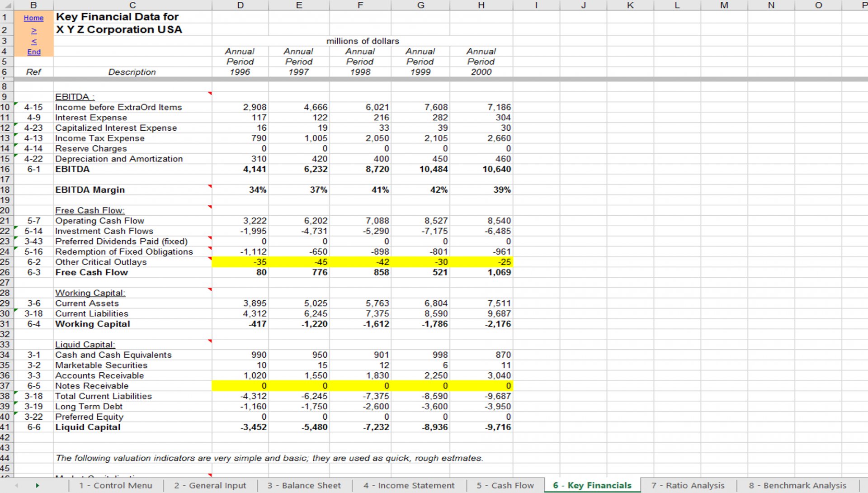Select the Description column label
Image resolution: width=868 pixels, height=493 pixels.
[x=132, y=72]
